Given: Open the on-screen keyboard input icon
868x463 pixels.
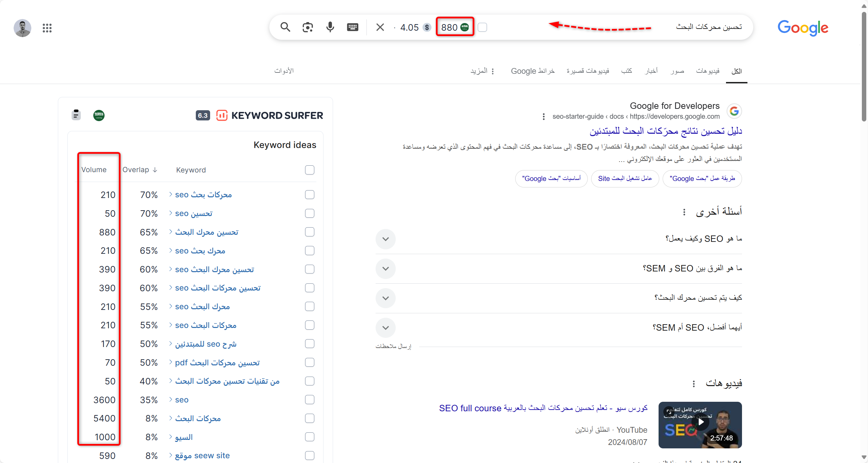Looking at the screenshot, I should coord(353,27).
